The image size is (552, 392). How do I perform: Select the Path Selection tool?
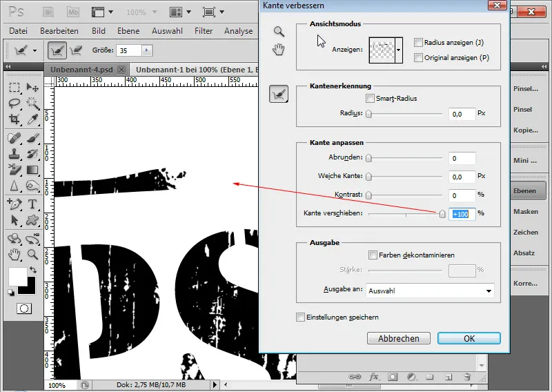(x=14, y=220)
